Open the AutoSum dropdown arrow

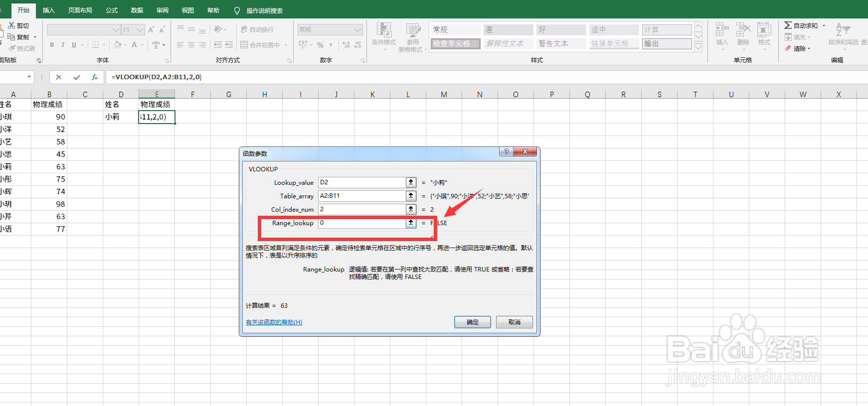click(824, 25)
